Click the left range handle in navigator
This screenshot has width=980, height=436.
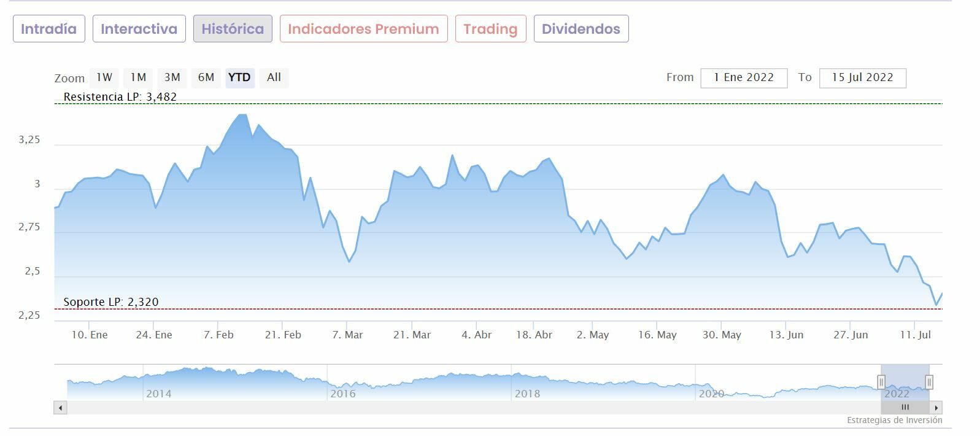click(x=881, y=382)
